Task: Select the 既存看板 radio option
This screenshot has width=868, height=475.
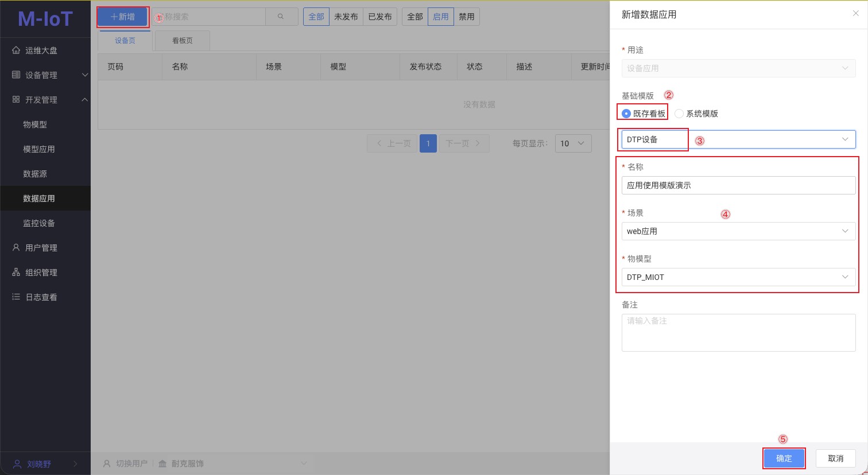Action: (626, 114)
